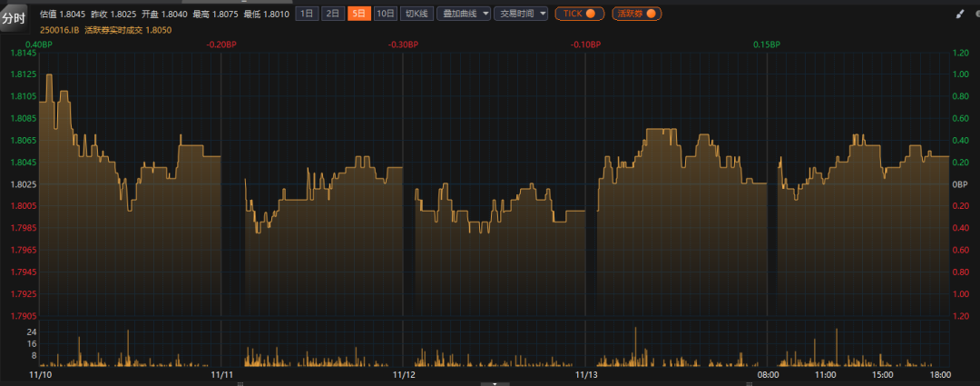Open the 叠加曲线 dropdown
The image size is (980, 386).
(463, 14)
